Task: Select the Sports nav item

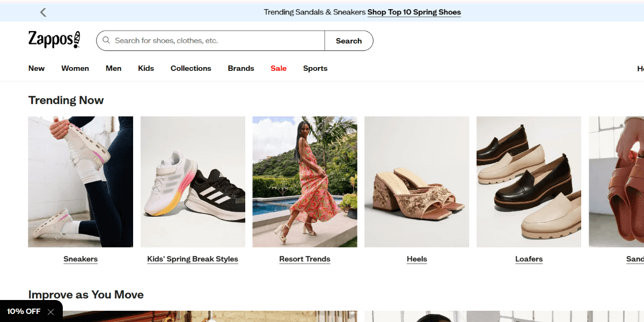Action: tap(315, 68)
